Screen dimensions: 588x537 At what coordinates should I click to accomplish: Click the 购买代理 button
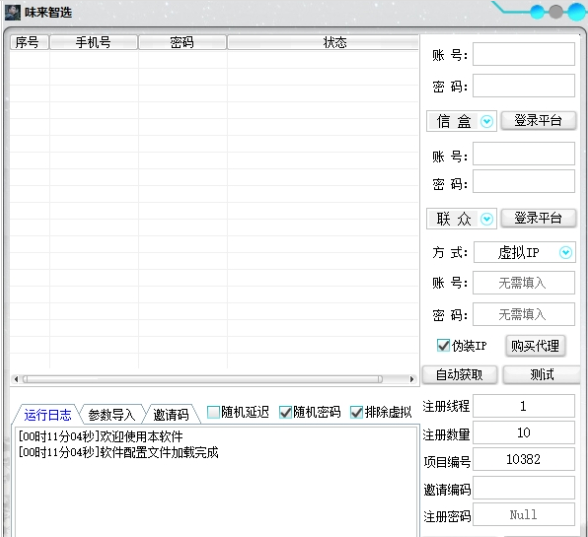pyautogui.click(x=535, y=346)
